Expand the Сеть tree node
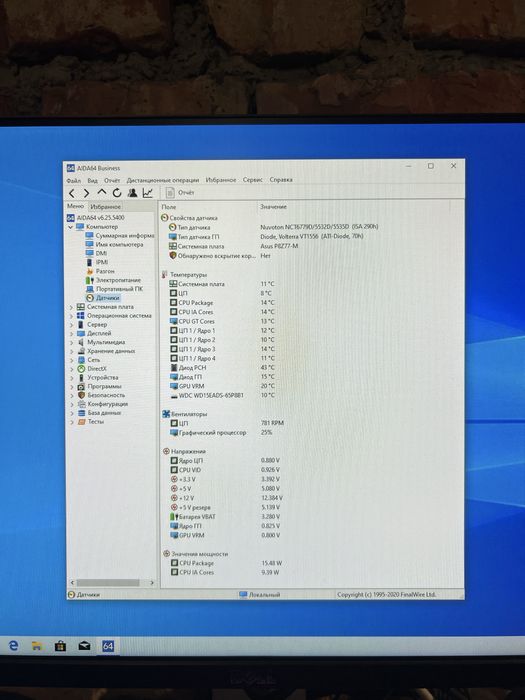525x700 pixels. point(71,360)
